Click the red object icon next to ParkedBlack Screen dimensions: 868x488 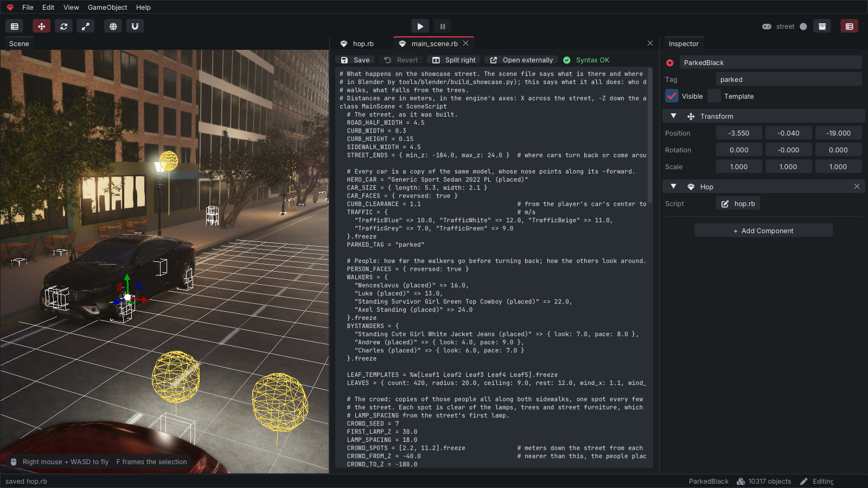coord(670,63)
